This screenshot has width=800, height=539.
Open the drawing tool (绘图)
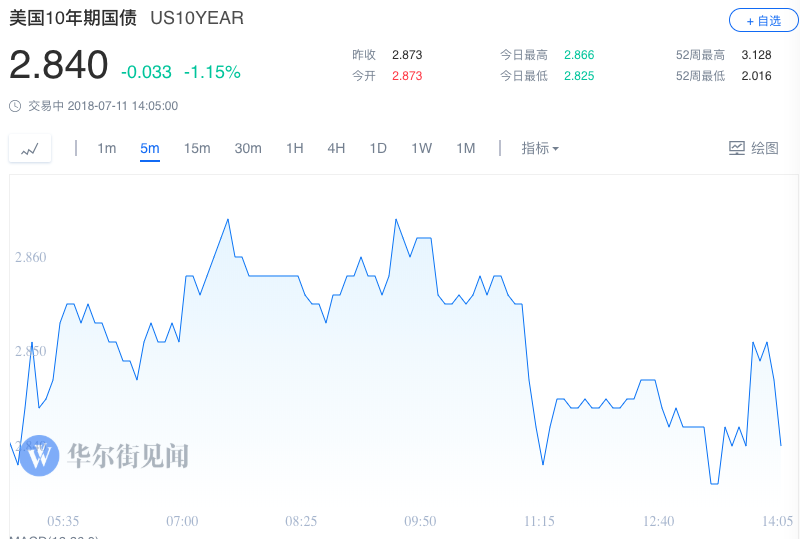tap(753, 148)
